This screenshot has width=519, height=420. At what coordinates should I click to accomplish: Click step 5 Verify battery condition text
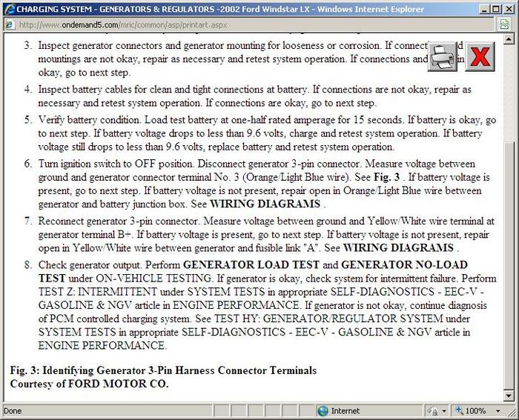267,133
